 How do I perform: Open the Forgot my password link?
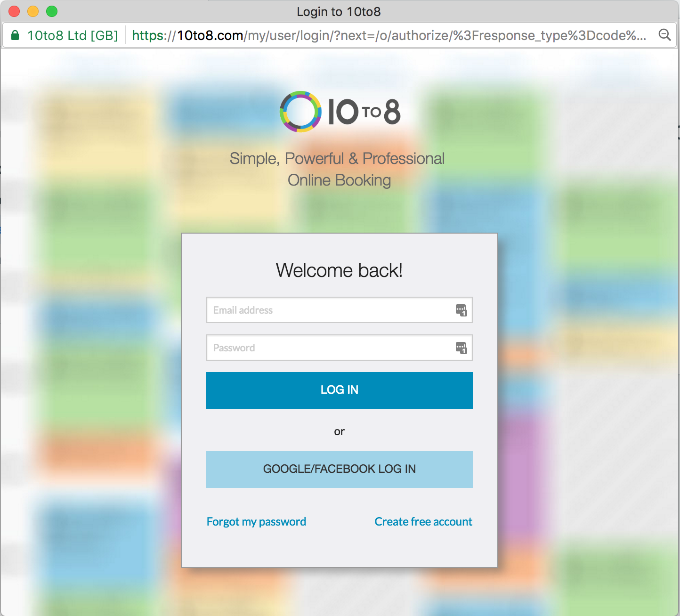256,522
